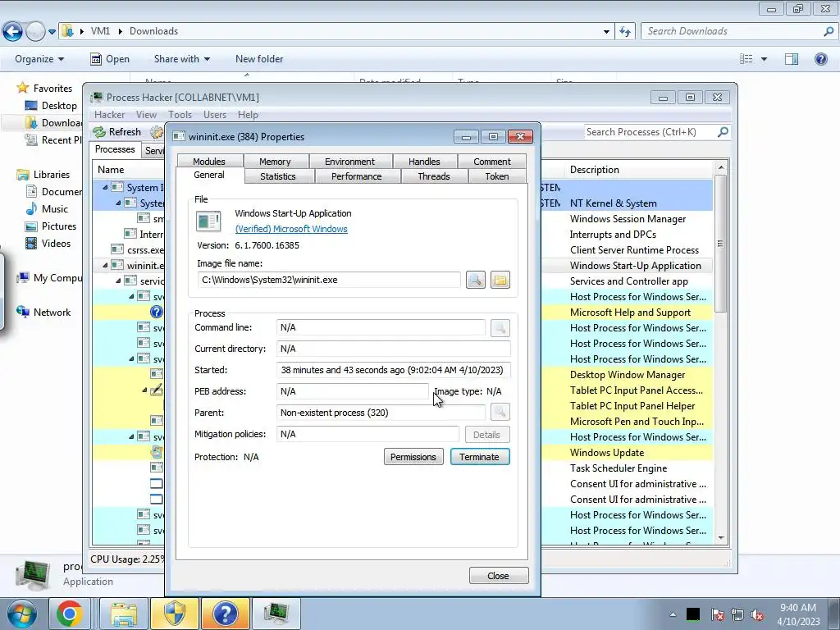Image resolution: width=840 pixels, height=630 pixels.
Task: Click the clock showing 9:40 AM
Action: point(798,608)
